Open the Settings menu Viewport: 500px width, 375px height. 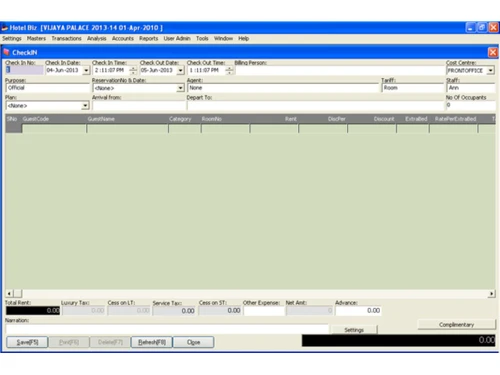pyautogui.click(x=12, y=38)
